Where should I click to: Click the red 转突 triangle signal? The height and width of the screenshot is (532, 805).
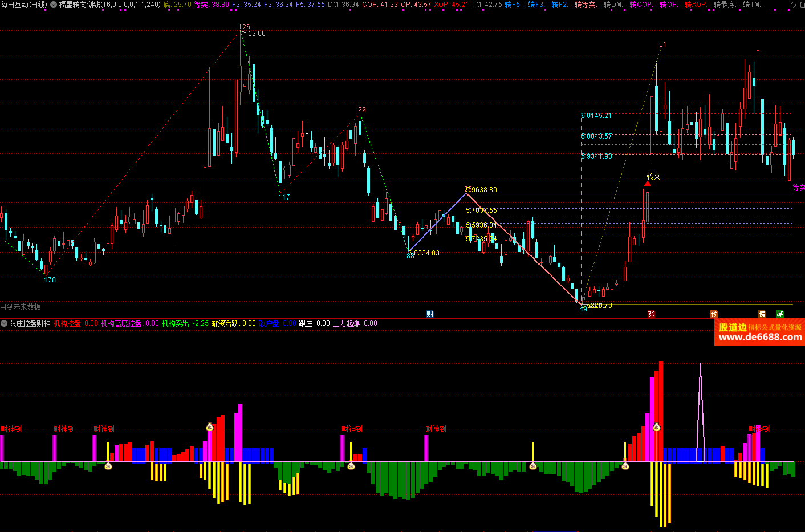tap(648, 184)
